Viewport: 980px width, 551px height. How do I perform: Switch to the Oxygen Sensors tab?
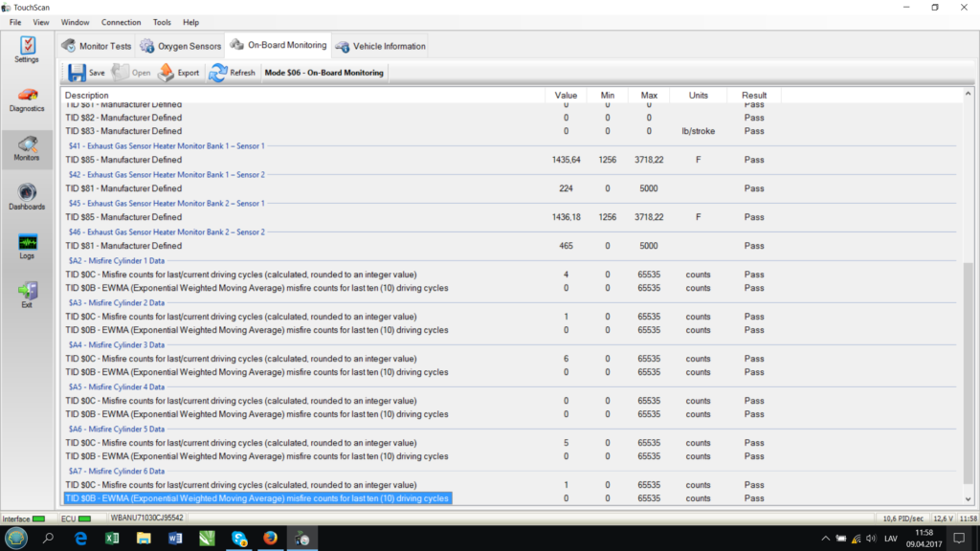[181, 46]
